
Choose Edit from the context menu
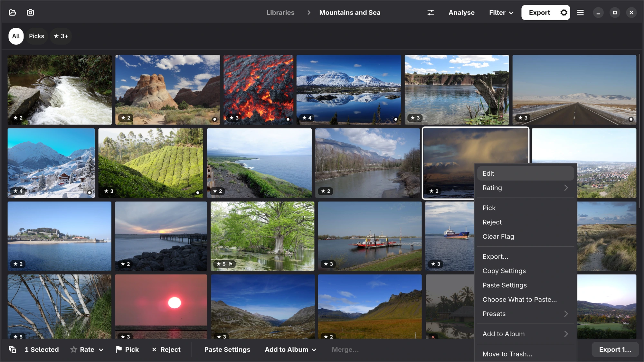tap(526, 173)
